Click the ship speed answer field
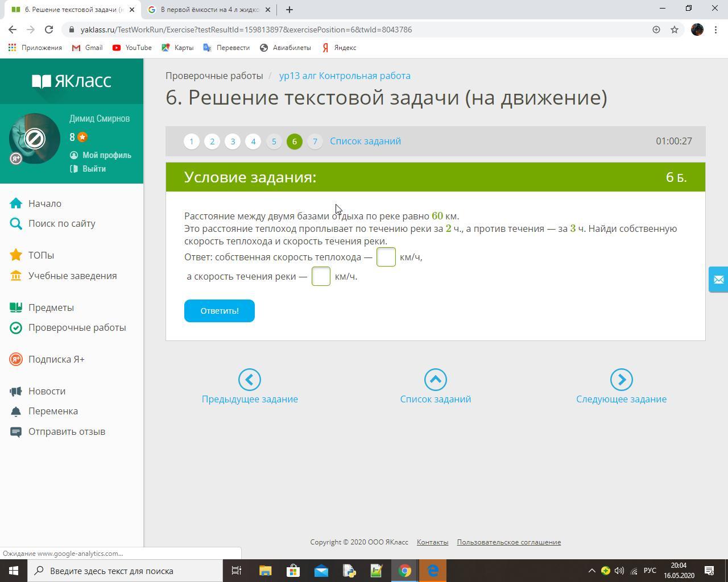Screen dimensions: 728x582 pos(386,257)
